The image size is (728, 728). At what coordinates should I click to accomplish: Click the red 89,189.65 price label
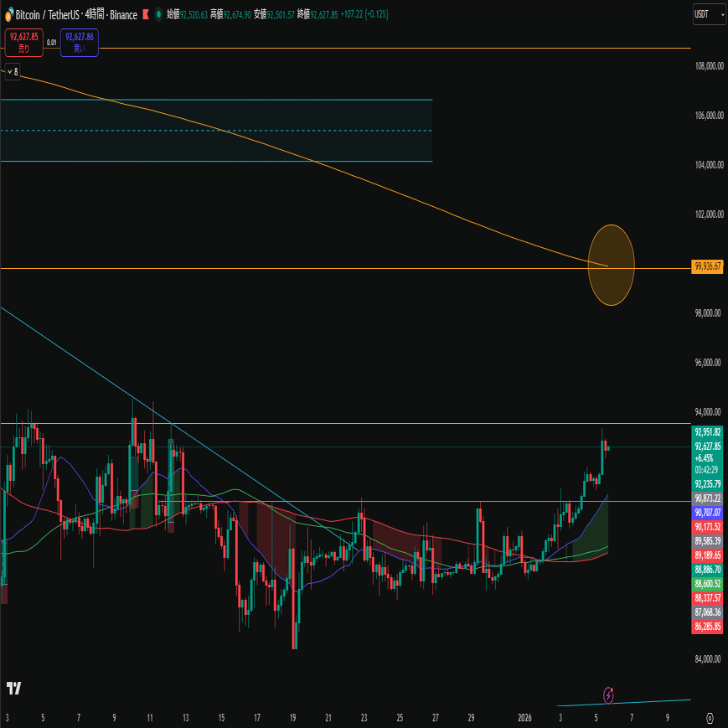(707, 555)
